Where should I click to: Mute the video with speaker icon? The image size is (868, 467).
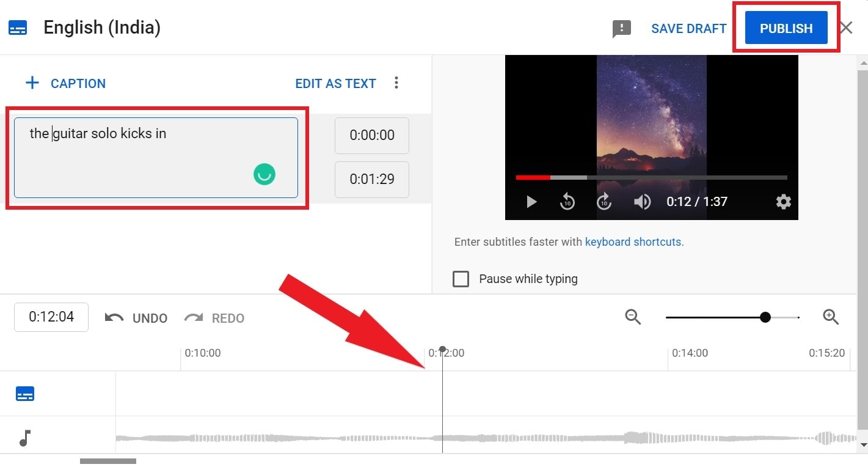click(642, 202)
